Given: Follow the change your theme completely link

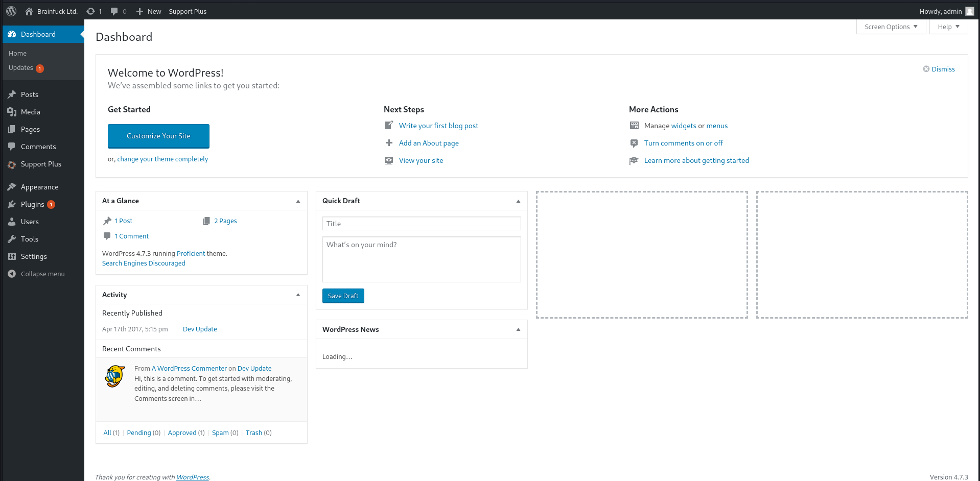Looking at the screenshot, I should [162, 159].
